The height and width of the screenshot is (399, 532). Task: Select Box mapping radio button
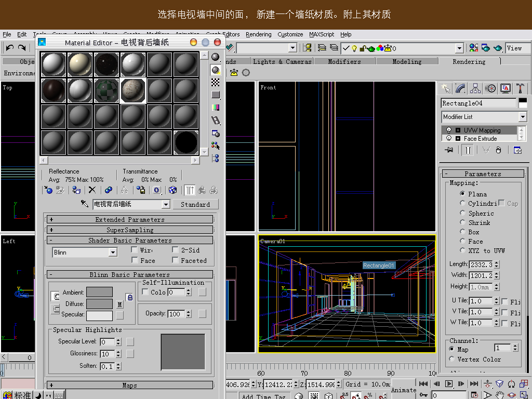[x=462, y=231]
